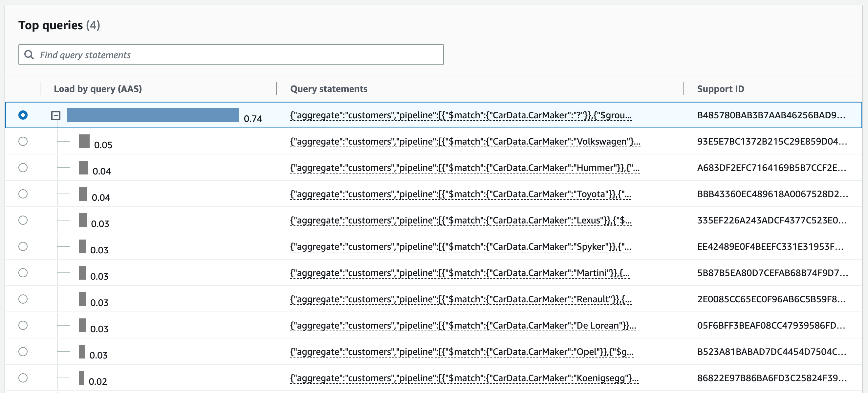The height and width of the screenshot is (393, 868).
Task: Select the Volkswagen query radio button
Action: [23, 141]
